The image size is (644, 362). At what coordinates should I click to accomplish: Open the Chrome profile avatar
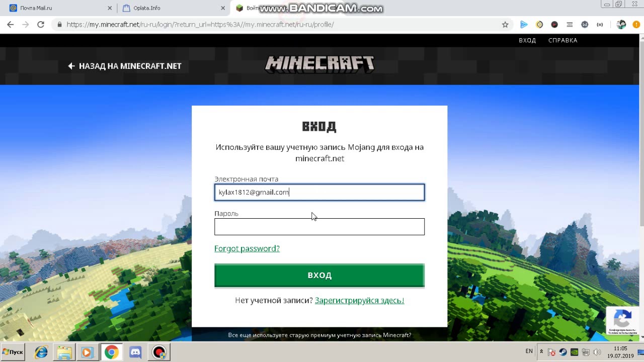pos(621,24)
